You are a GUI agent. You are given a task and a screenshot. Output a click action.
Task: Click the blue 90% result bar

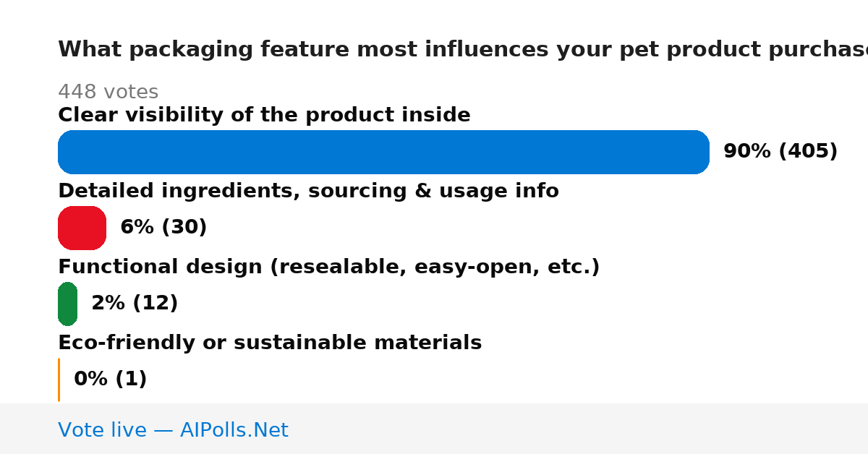pos(383,152)
